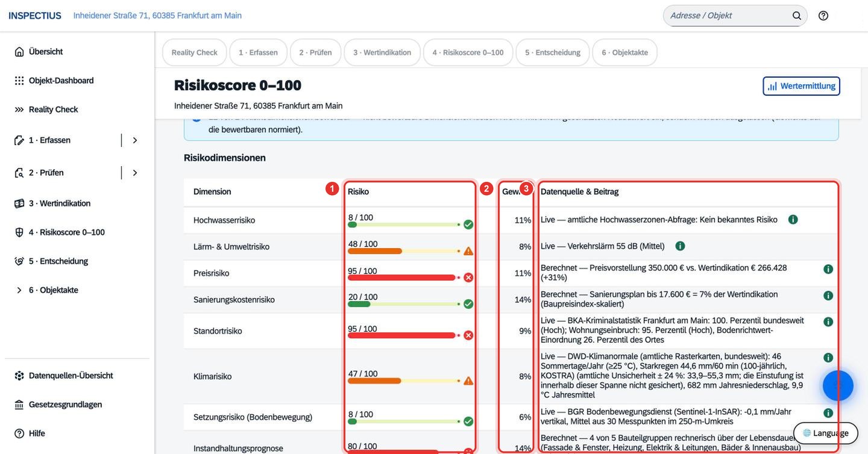868x454 pixels.
Task: Select Reality Check in the sidebar
Action: 77,110
